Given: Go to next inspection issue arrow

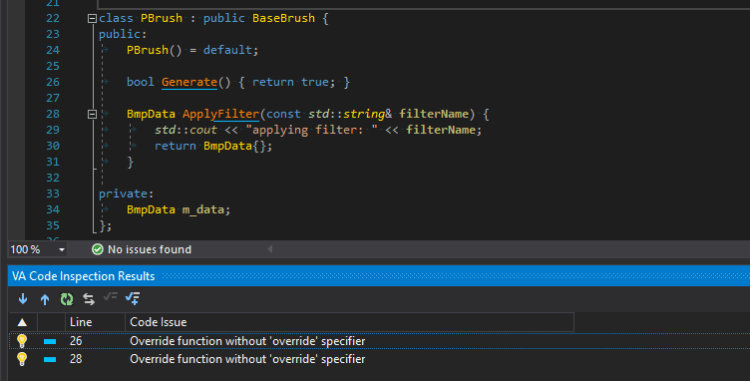Looking at the screenshot, I should point(23,299).
